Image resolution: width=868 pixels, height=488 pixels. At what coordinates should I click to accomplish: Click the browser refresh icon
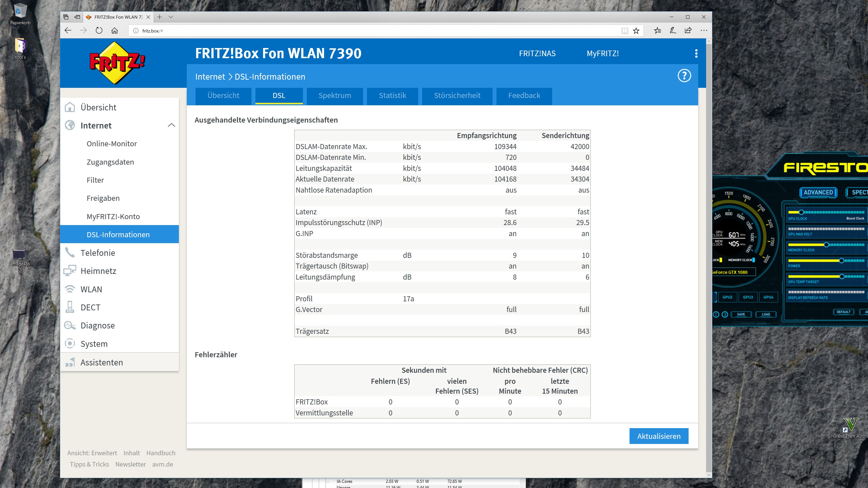click(x=99, y=31)
